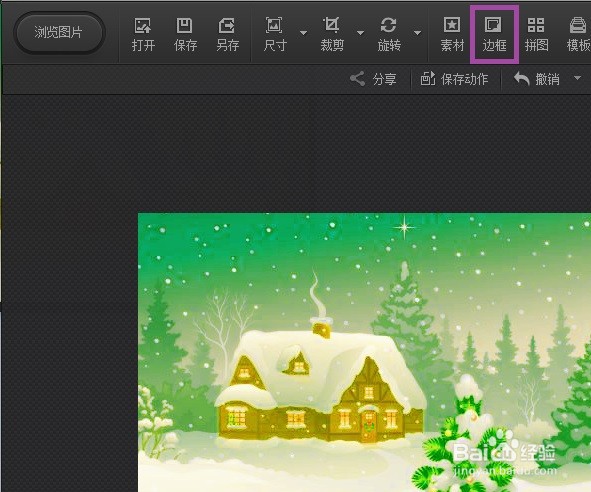591x492 pixels.
Task: Open a picture with the 打开 icon
Action: pos(143,34)
